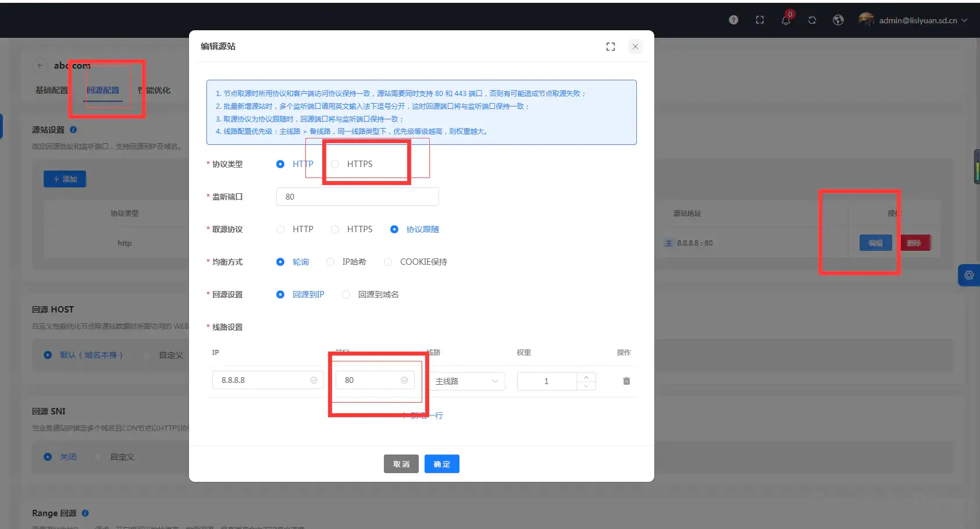
Task: Click the 取消 cancel button
Action: 401,464
